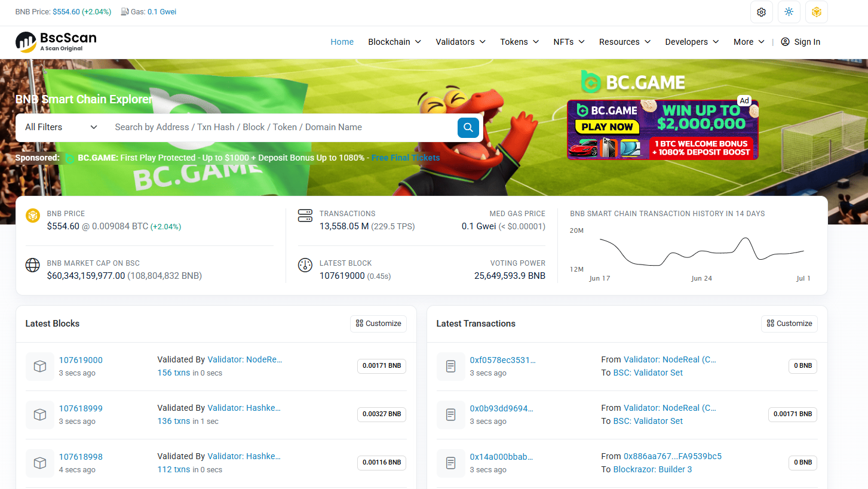Screen dimensions: 868x489
Task: Expand the Blockchain menu
Action: 394,42
